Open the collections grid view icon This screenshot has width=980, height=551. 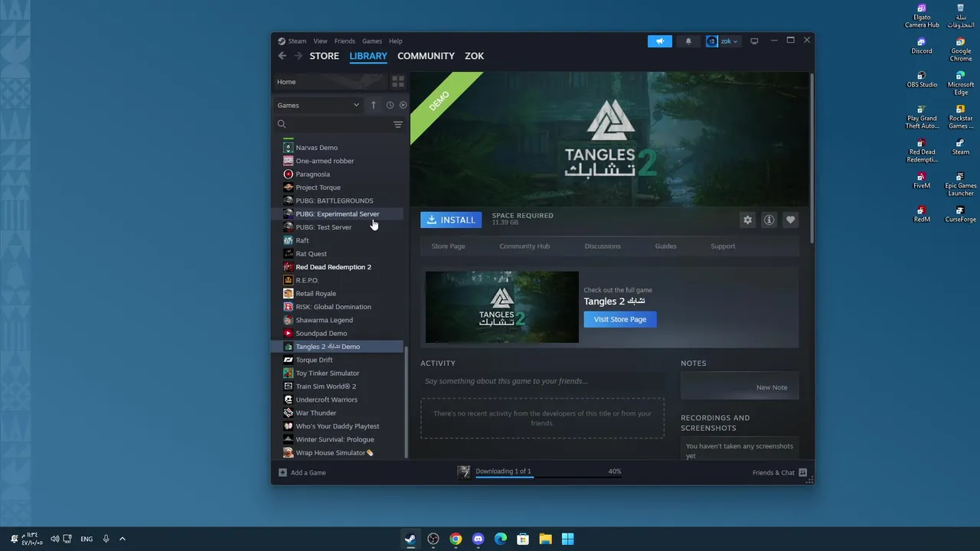pos(398,81)
